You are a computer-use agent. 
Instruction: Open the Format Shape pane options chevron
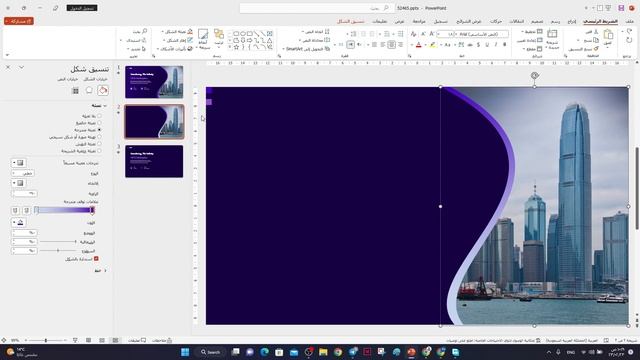coord(21,67)
